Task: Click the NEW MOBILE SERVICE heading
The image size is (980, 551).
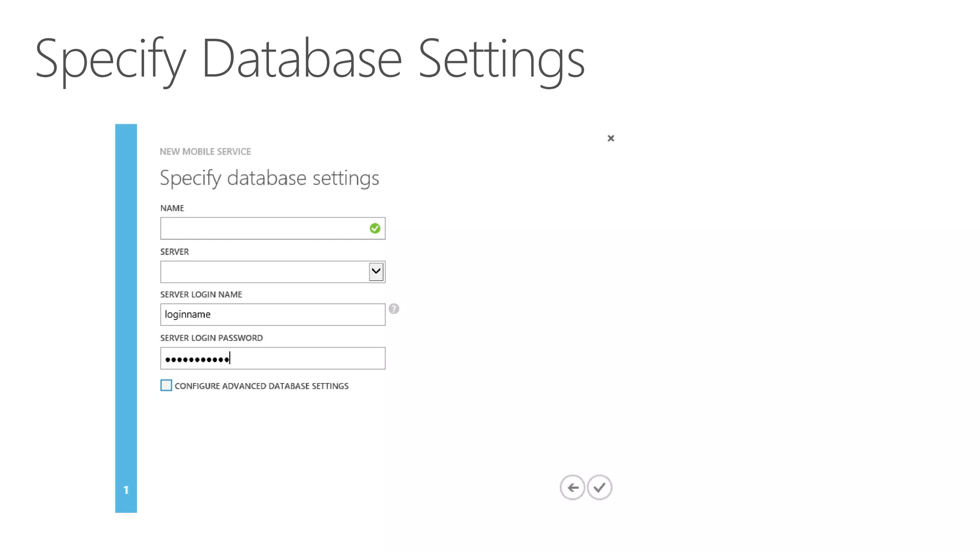Action: [x=205, y=152]
